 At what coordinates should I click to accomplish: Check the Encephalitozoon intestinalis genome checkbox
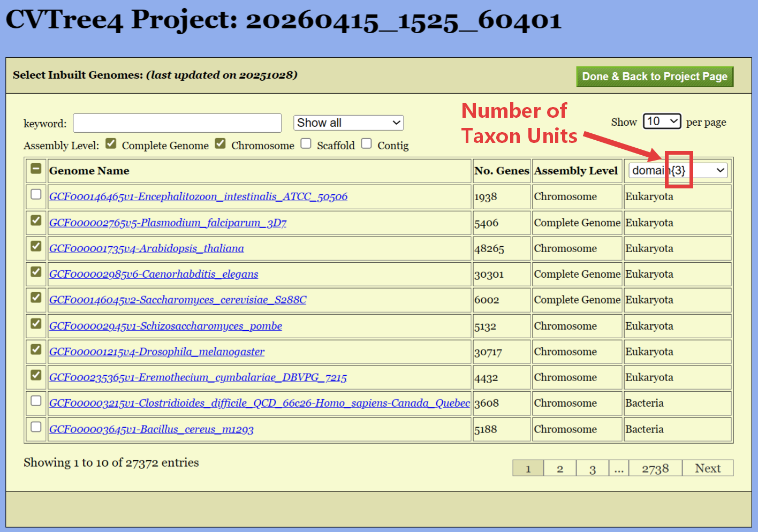[36, 194]
